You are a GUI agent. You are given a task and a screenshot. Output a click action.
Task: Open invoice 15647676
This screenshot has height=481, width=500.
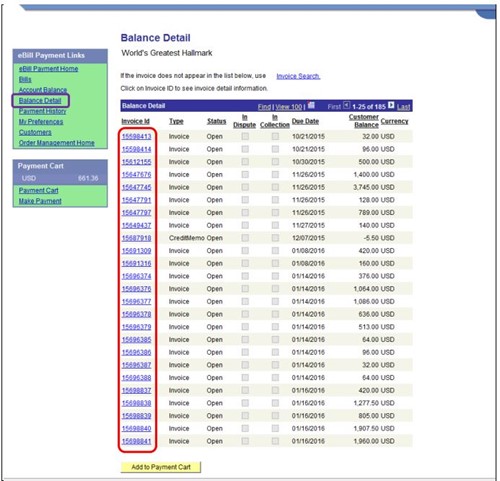click(136, 174)
